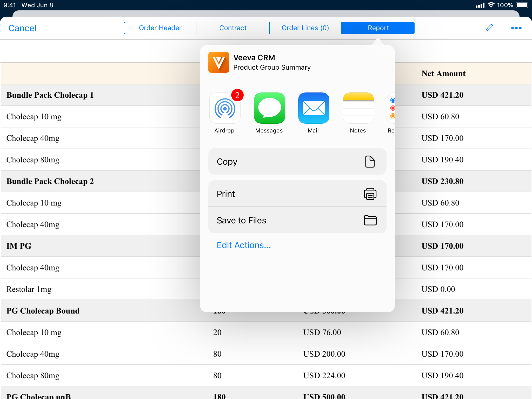This screenshot has width=532, height=399.
Task: Tap the battery indicator in status bar
Action: (x=522, y=5)
